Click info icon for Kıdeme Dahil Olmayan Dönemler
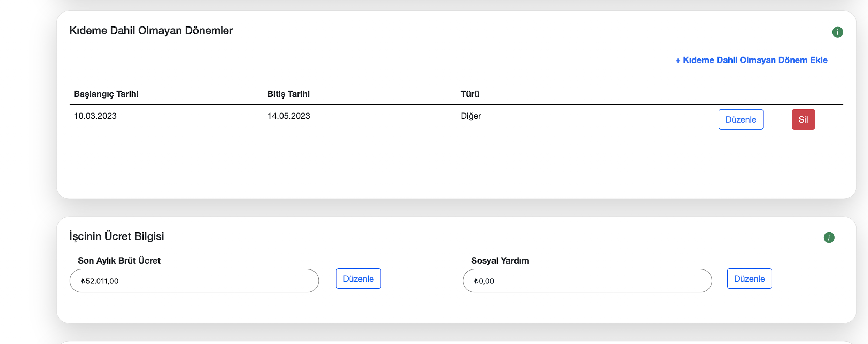The width and height of the screenshot is (868, 344). point(837,32)
